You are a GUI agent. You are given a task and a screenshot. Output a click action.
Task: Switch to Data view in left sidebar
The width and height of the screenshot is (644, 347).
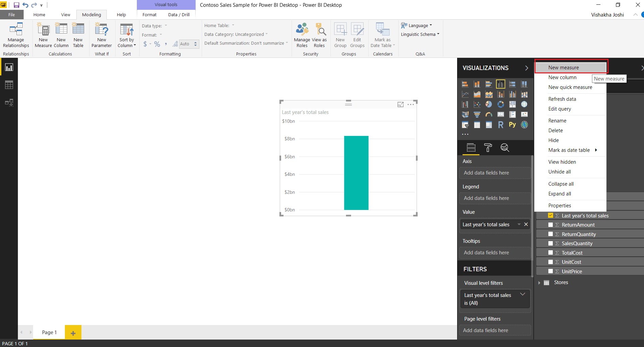click(x=9, y=85)
